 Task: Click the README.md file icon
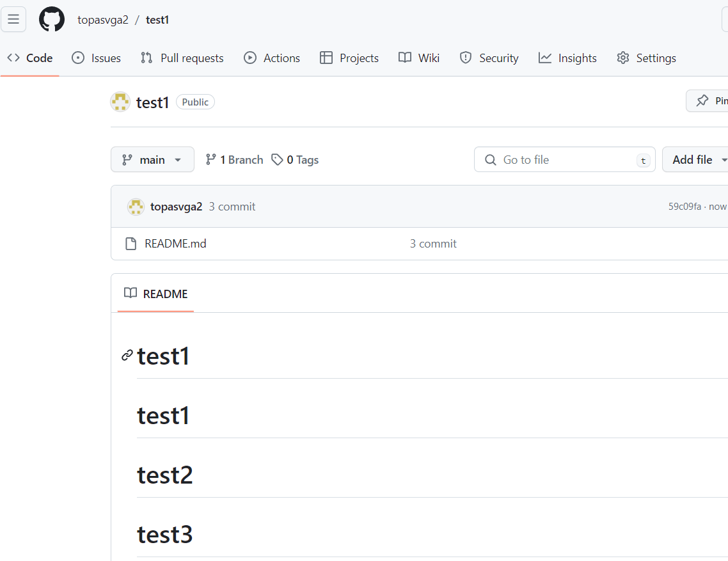[131, 244]
